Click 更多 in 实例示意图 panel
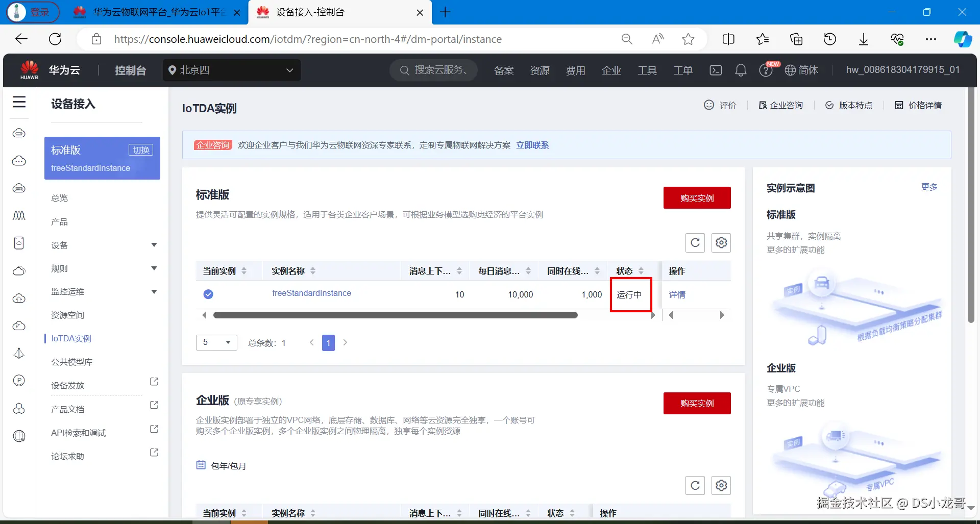Screen dimensions: 980x524 coord(929,187)
